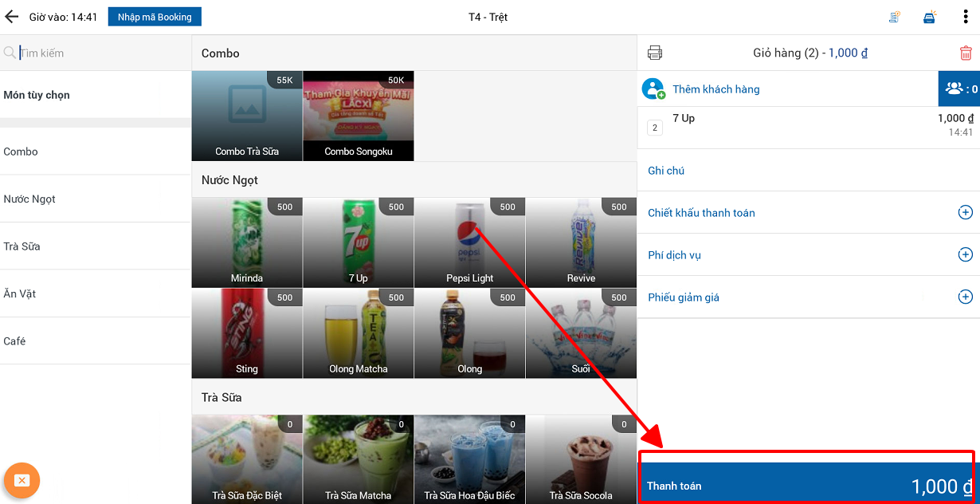Expand Chiết khấu thanh toán plus button

coord(965,212)
